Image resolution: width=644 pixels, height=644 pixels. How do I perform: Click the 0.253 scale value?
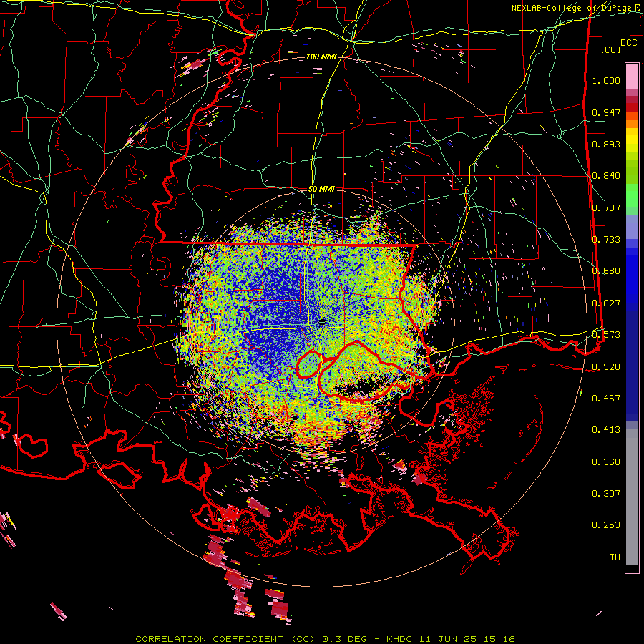606,525
